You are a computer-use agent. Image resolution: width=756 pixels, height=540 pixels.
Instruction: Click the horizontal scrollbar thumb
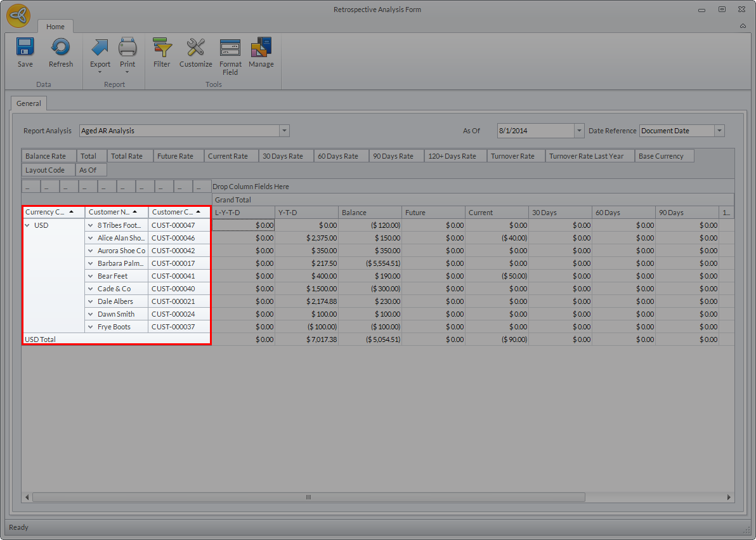pyautogui.click(x=309, y=497)
